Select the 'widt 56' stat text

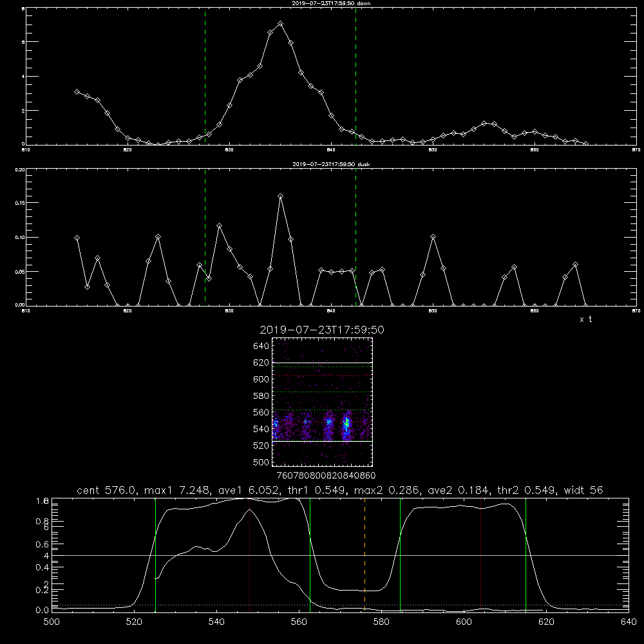583,490
